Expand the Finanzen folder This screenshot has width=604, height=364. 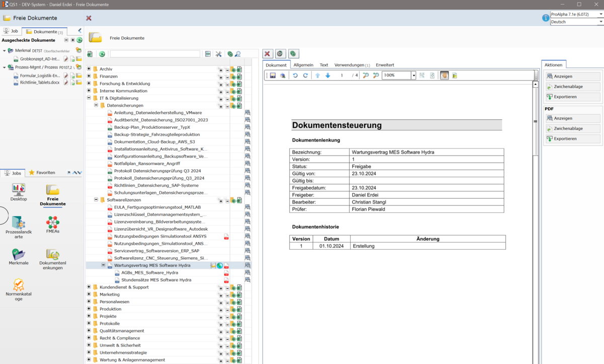tap(89, 76)
